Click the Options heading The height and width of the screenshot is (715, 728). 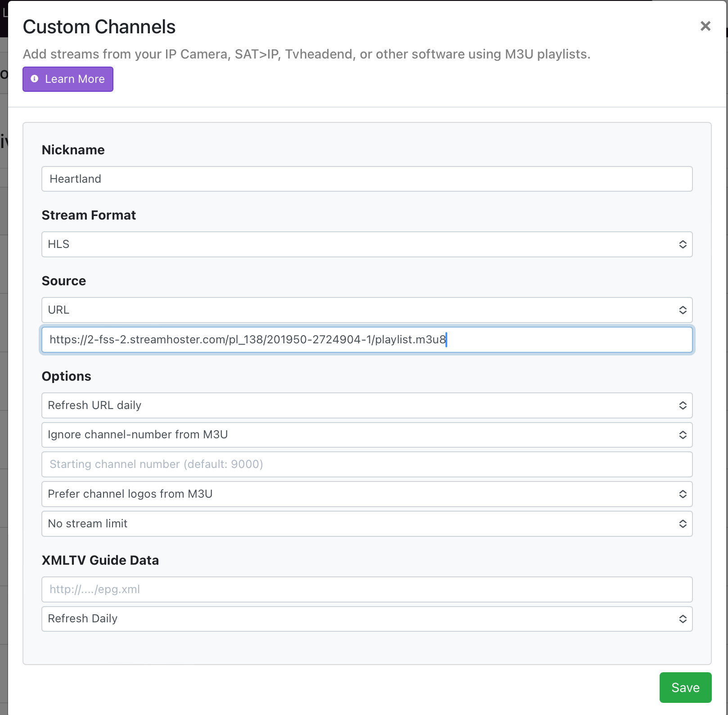point(66,376)
